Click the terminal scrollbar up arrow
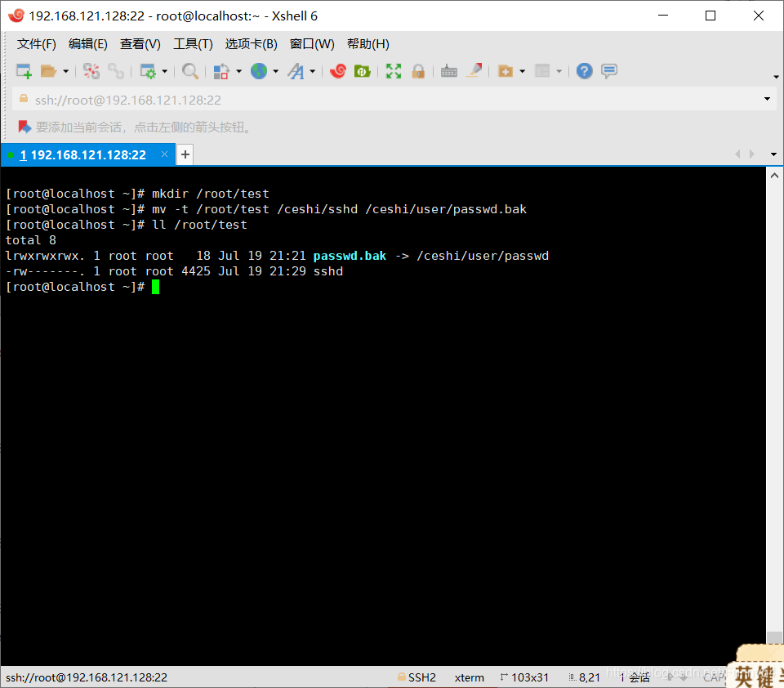 pos(774,175)
